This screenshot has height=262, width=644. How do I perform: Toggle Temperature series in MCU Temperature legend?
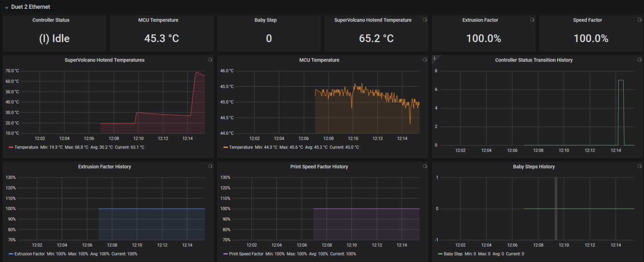241,147
